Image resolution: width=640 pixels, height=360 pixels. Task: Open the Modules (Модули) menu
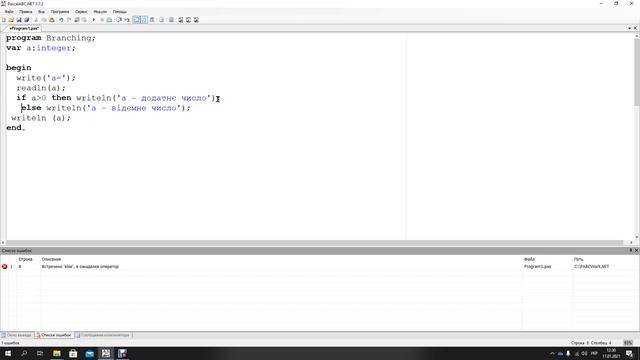click(x=100, y=11)
